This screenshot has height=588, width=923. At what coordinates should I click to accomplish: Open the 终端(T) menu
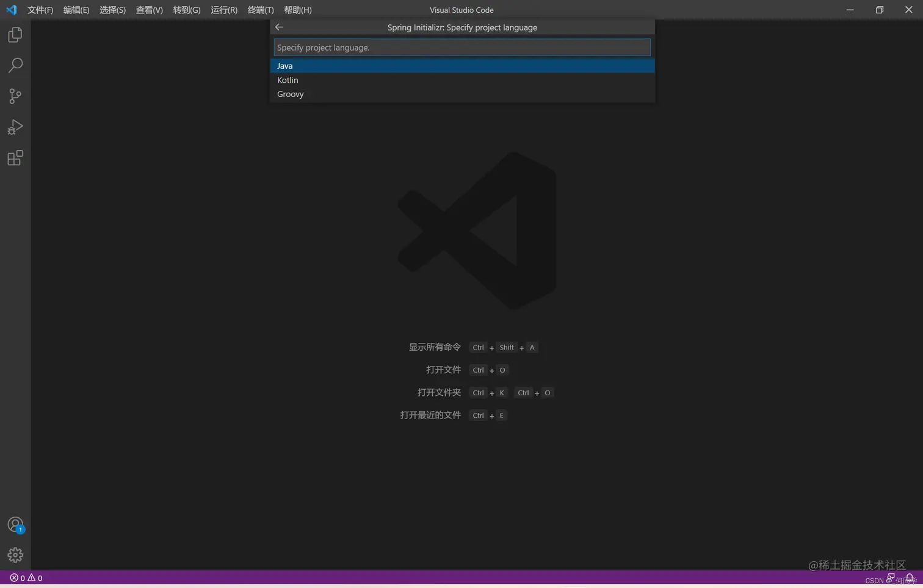pyautogui.click(x=261, y=10)
